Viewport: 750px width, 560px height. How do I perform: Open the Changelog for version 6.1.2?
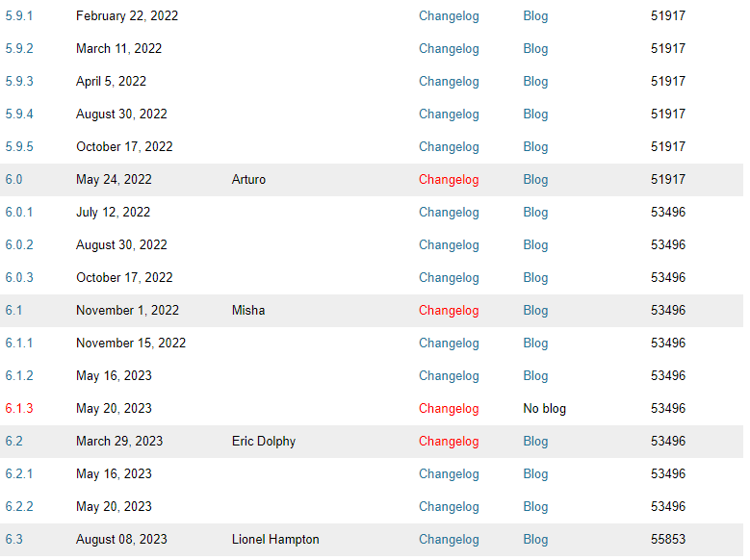pyautogui.click(x=448, y=376)
